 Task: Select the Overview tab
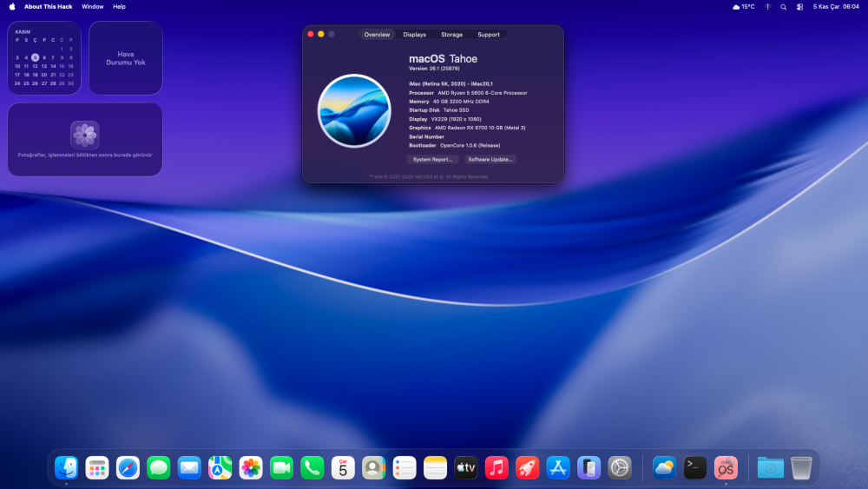click(377, 35)
